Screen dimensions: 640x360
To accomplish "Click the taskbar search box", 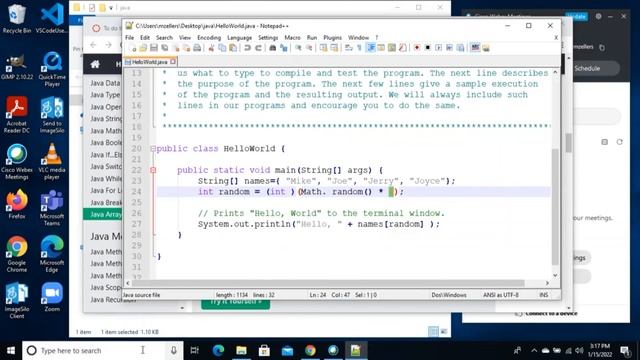I will tap(102, 351).
